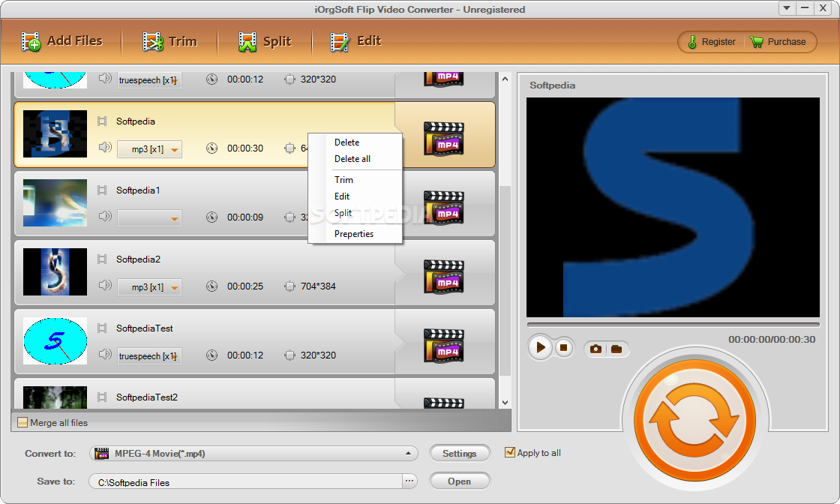Click the film strip icon beside SoftpediaTest2
The height and width of the screenshot is (504, 840).
(102, 397)
